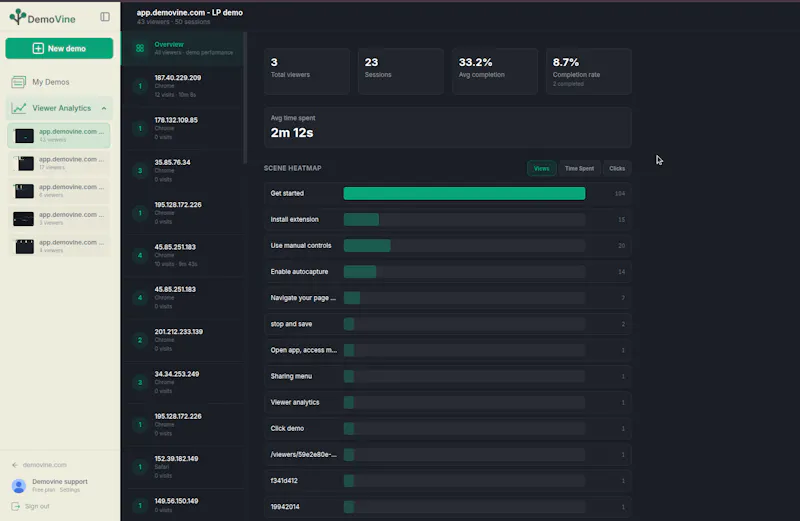Select demo entry with 17 viewers

(59, 163)
